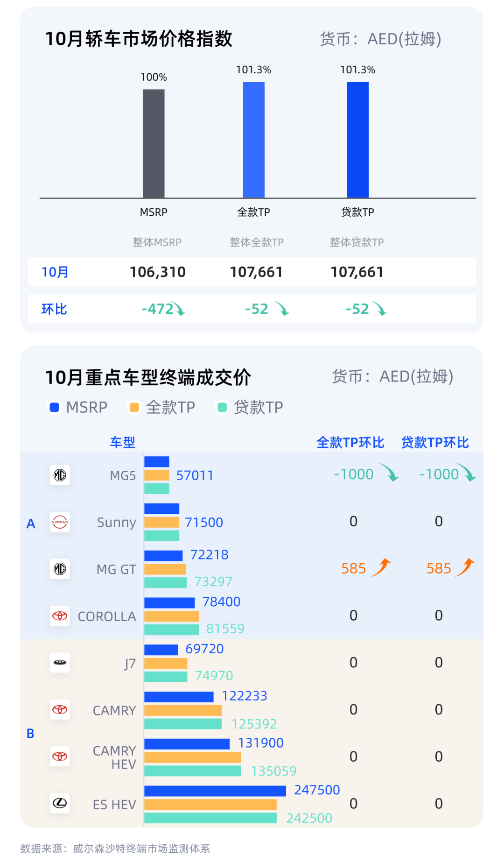
Task: Click MG5 贷款TP环比 down arrow
Action: pyautogui.click(x=466, y=472)
